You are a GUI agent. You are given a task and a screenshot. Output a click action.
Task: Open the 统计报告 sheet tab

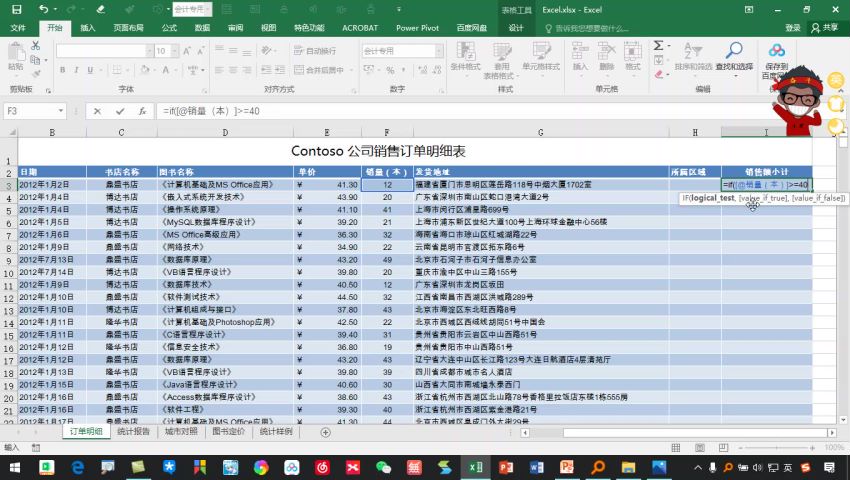point(133,432)
